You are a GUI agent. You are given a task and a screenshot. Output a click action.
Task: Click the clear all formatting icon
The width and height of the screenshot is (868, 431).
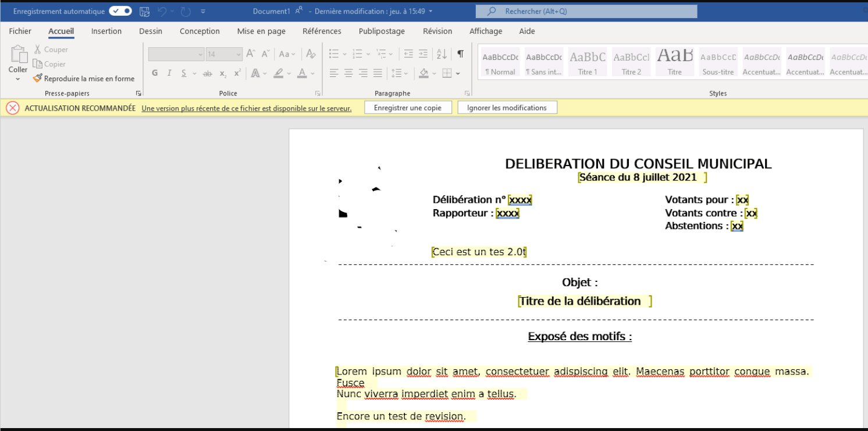click(311, 54)
